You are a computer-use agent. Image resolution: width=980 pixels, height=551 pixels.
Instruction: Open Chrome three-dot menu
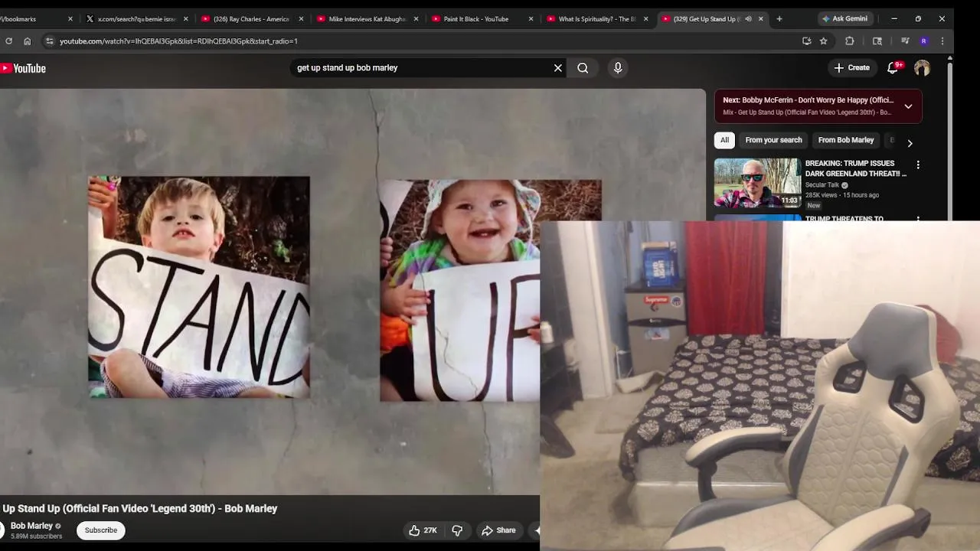942,41
